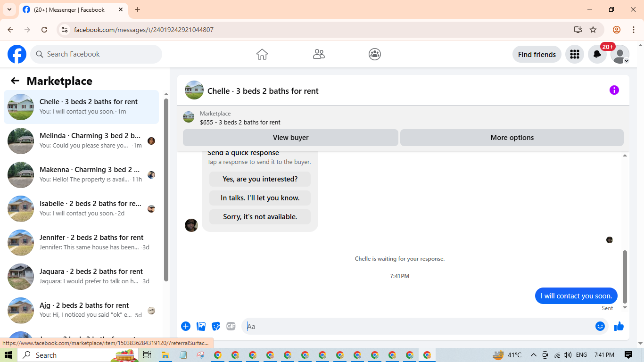Open the Windows Start menu
Image resolution: width=644 pixels, height=362 pixels.
pos(8,355)
